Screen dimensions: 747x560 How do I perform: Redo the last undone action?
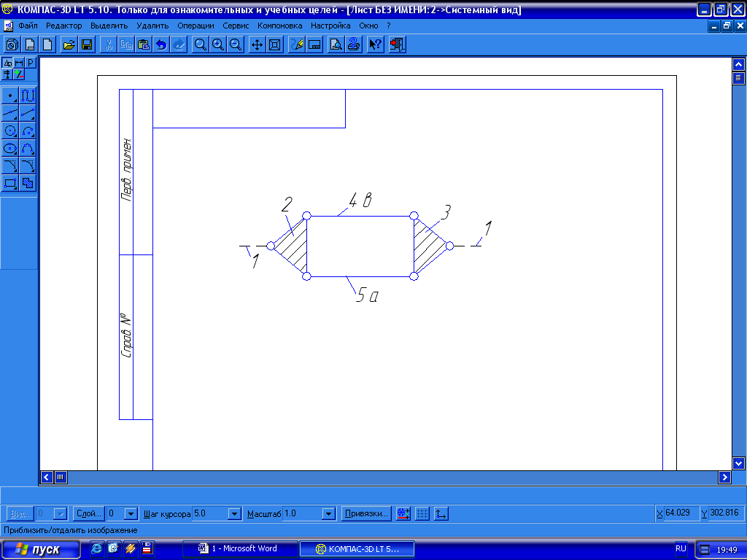tap(179, 44)
